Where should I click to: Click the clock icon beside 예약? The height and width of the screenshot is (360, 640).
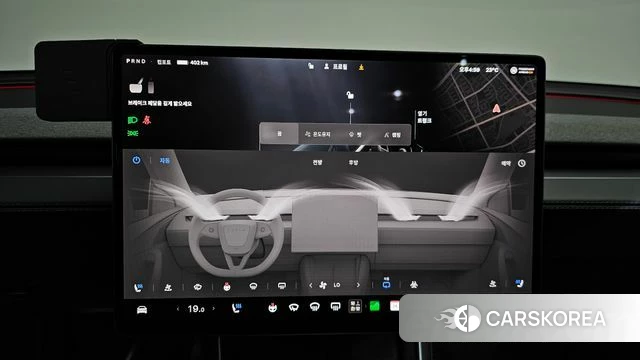pyautogui.click(x=522, y=163)
